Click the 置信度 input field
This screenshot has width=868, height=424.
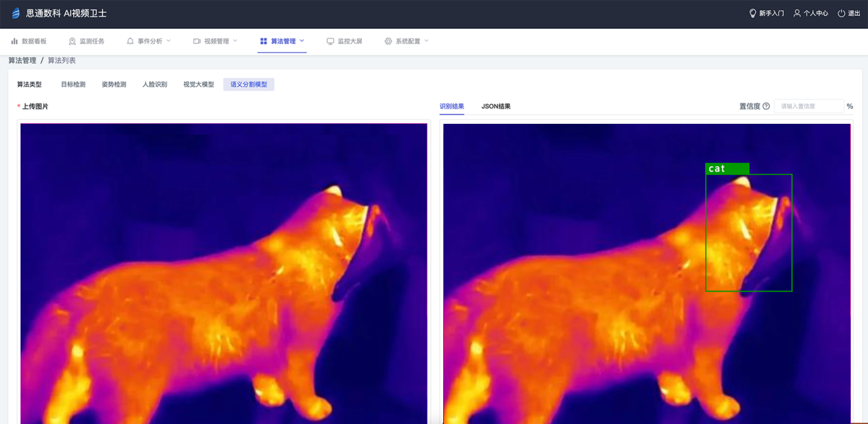tap(809, 106)
